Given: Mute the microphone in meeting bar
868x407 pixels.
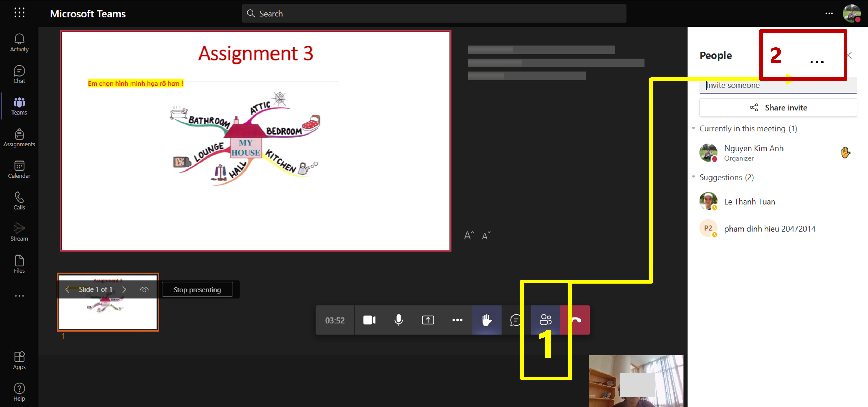Looking at the screenshot, I should (398, 320).
